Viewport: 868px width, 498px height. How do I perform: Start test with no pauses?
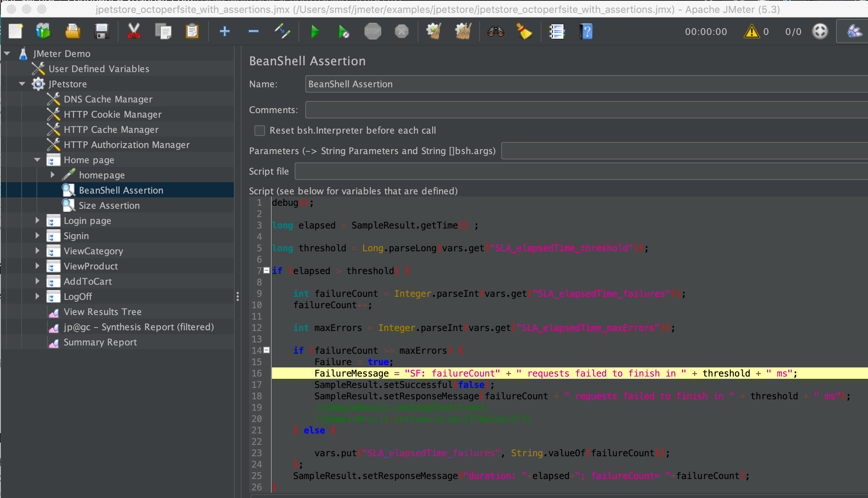(x=344, y=31)
